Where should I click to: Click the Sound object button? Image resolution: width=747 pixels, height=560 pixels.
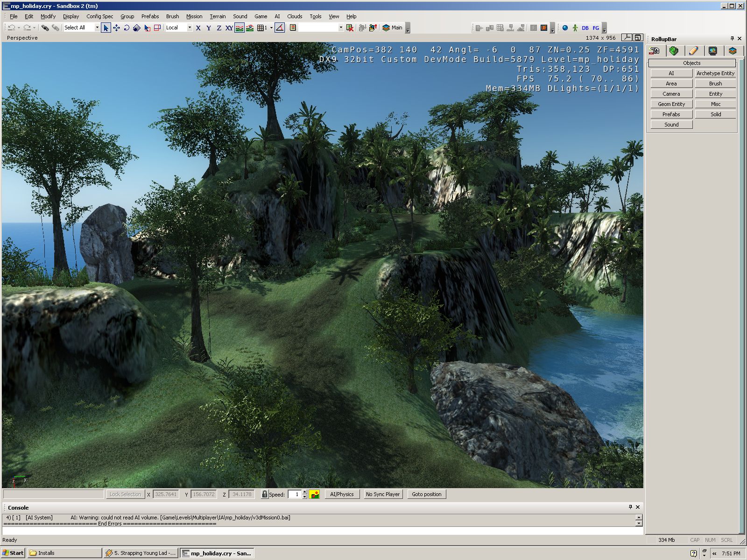(671, 125)
